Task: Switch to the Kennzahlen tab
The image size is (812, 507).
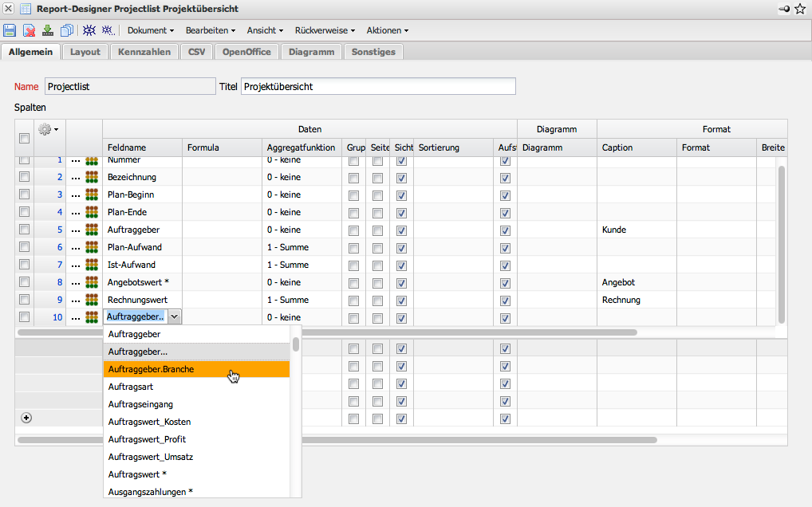Action: [x=144, y=52]
